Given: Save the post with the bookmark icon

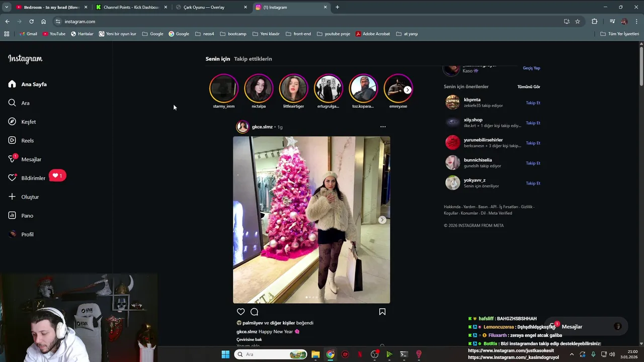Looking at the screenshot, I should (x=382, y=312).
